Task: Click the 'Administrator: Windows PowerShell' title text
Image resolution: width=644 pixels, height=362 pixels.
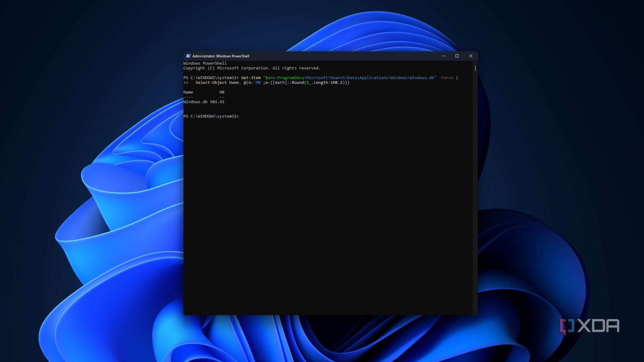Action: pyautogui.click(x=221, y=56)
